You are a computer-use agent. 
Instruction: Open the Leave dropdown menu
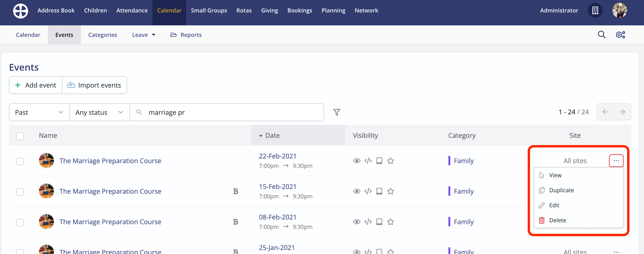[144, 35]
